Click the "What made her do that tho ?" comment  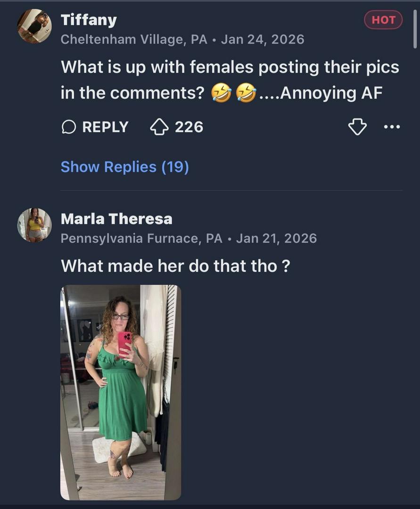click(x=175, y=266)
